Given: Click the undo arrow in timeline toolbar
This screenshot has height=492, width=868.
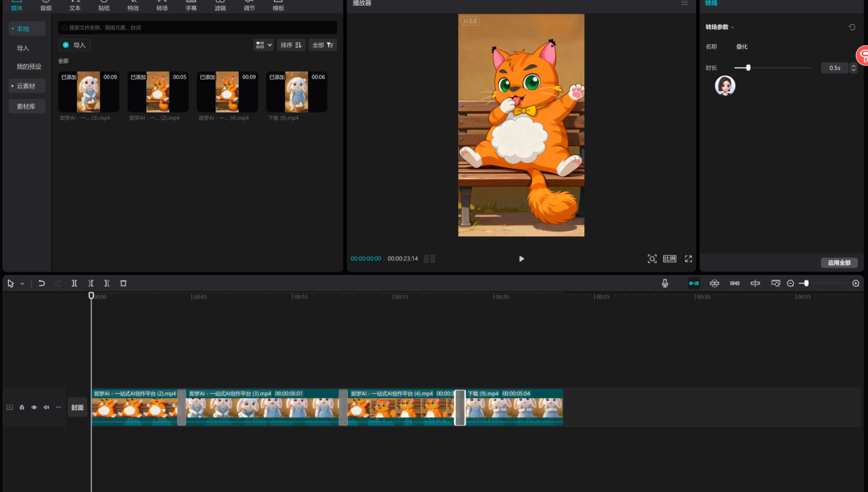Looking at the screenshot, I should tap(42, 283).
